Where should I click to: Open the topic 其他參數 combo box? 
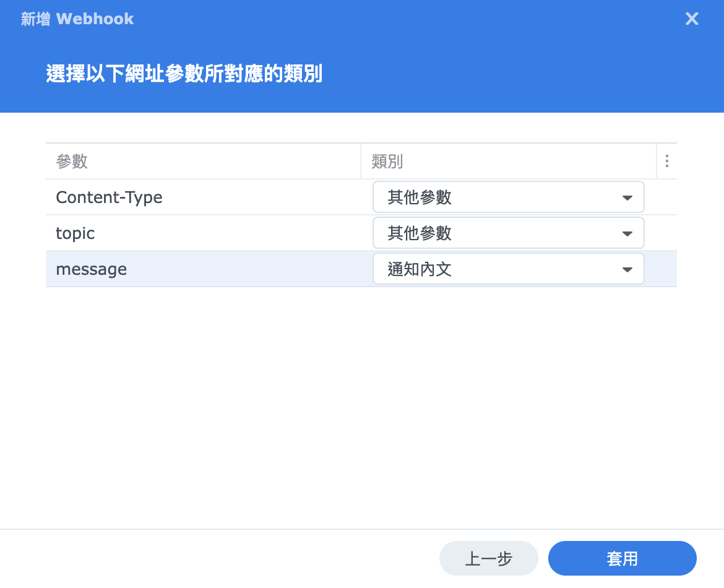coord(495,233)
